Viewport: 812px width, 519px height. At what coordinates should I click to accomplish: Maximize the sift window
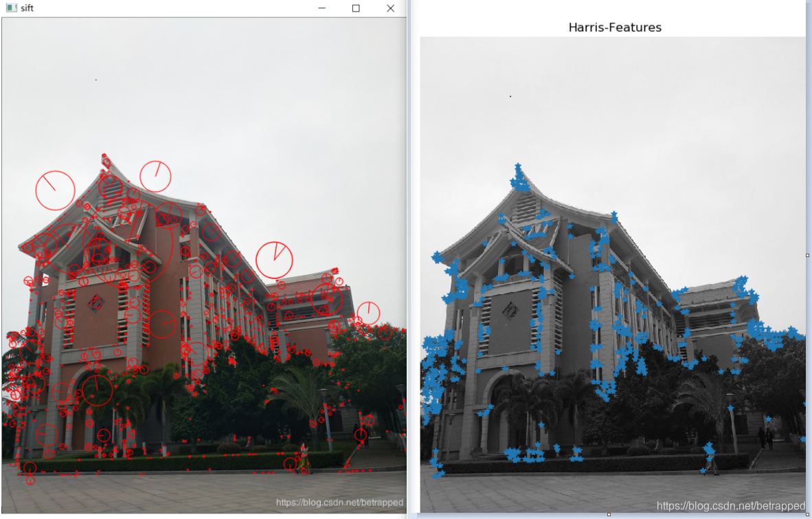pos(356,8)
